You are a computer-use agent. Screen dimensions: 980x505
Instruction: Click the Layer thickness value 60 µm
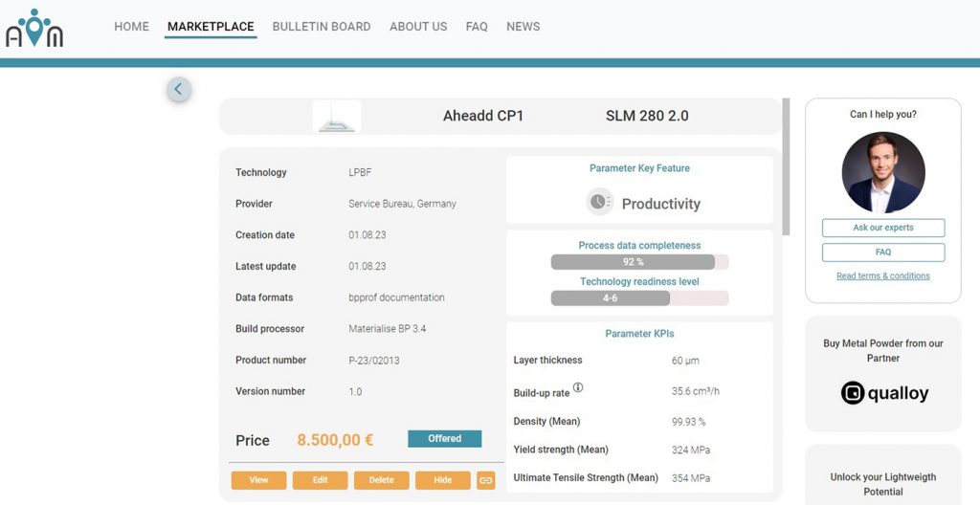coord(685,360)
